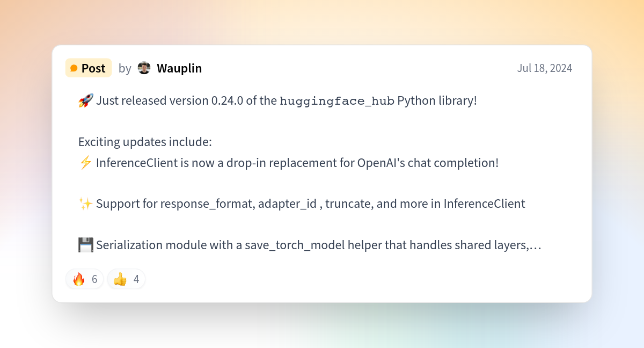Viewport: 644px width, 348px height.
Task: Toggle the thumbs up reaction
Action: [x=126, y=279]
